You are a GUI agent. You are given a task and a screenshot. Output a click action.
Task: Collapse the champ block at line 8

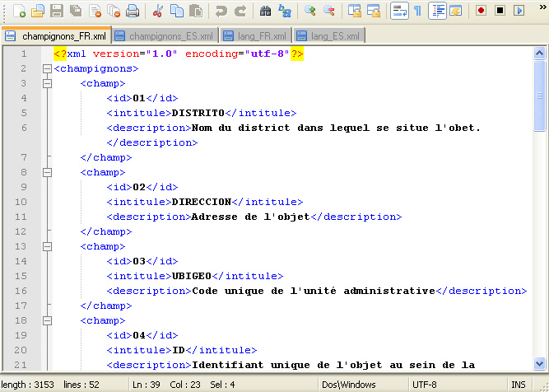(x=46, y=172)
